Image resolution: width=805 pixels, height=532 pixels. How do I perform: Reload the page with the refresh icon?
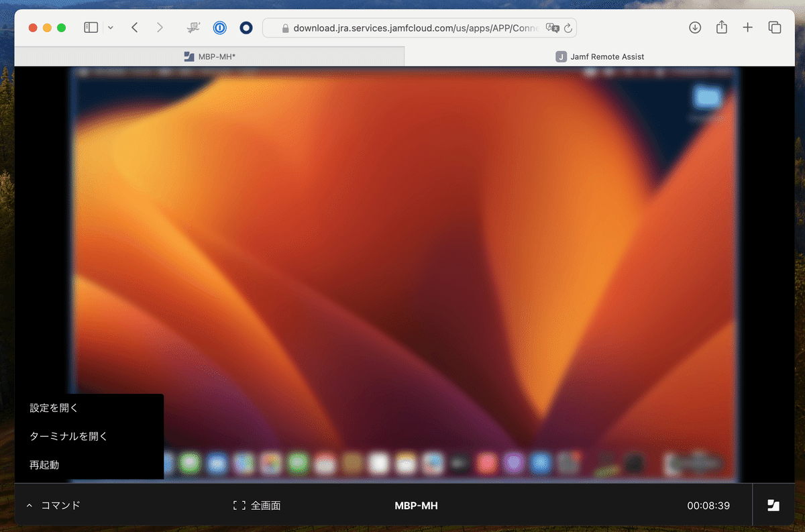click(568, 28)
